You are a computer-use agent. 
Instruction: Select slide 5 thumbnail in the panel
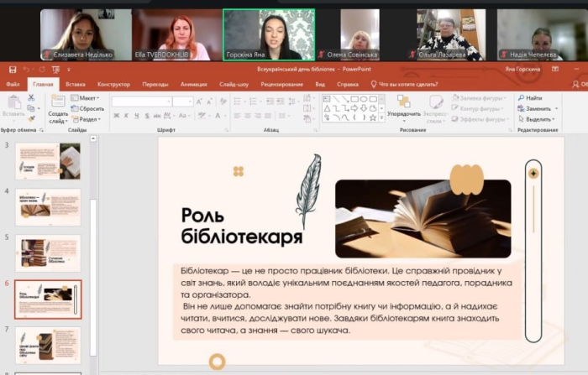click(48, 252)
